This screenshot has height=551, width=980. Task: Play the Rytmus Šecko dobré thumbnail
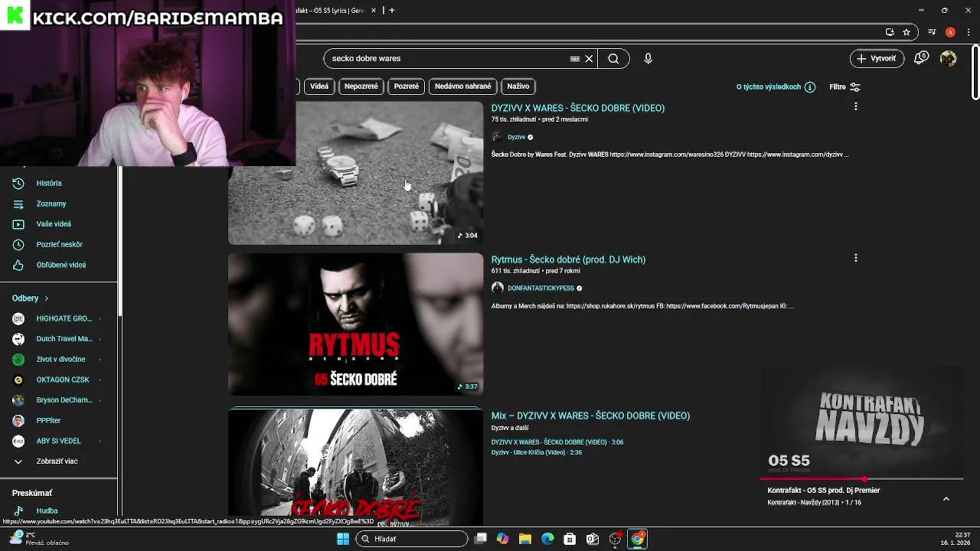point(355,324)
